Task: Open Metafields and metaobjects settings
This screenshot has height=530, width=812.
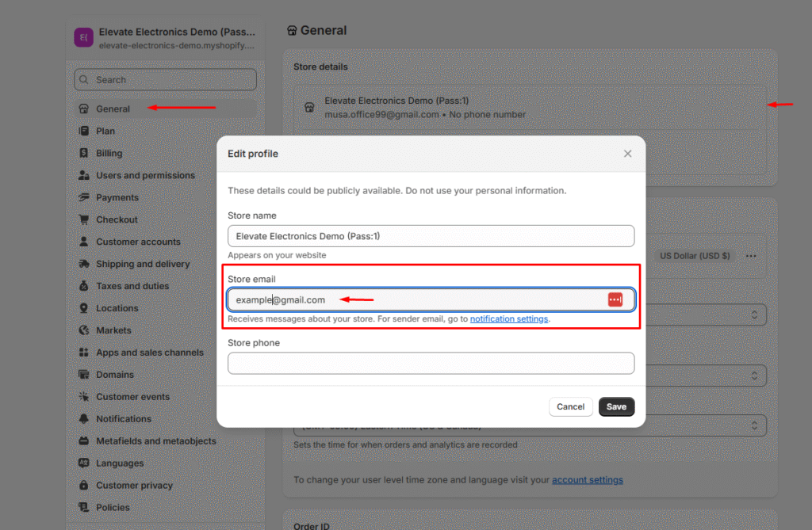Action: click(156, 441)
